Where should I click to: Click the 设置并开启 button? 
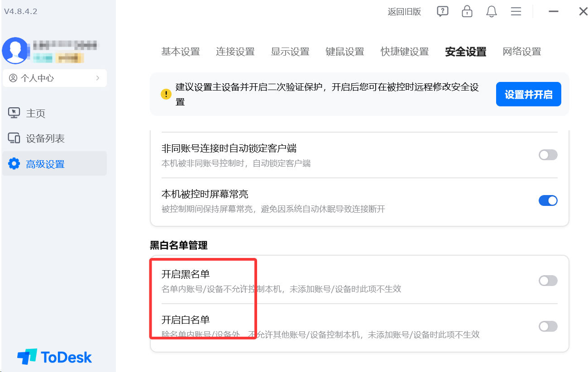(x=528, y=95)
